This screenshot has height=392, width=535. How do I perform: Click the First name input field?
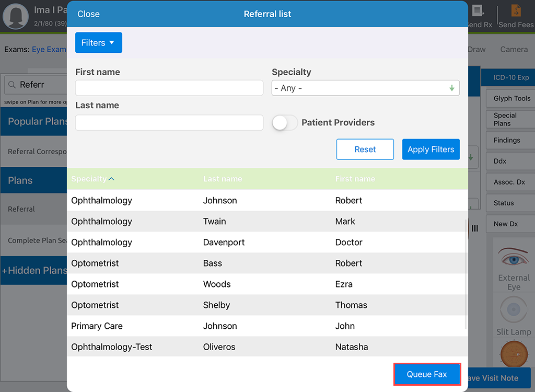coord(169,88)
